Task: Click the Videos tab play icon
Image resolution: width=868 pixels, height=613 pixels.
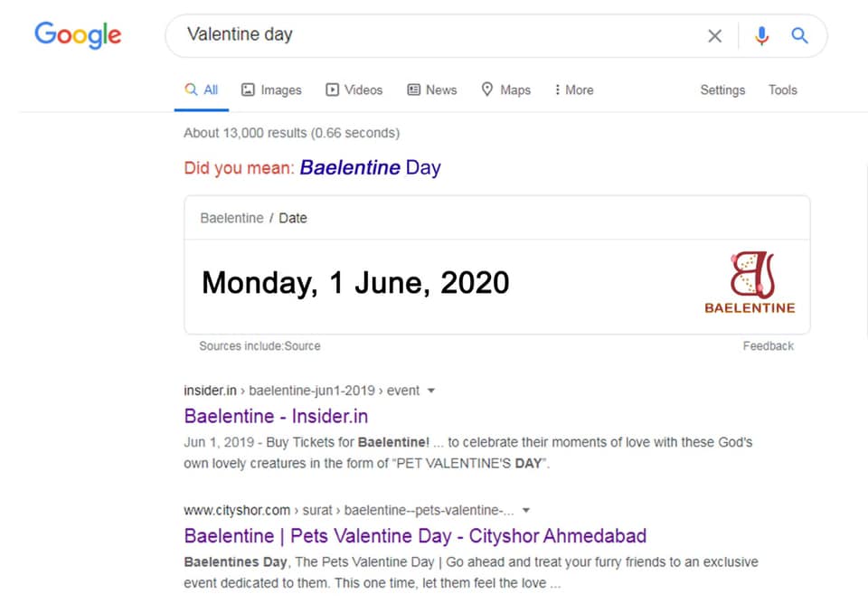Action: click(x=332, y=90)
